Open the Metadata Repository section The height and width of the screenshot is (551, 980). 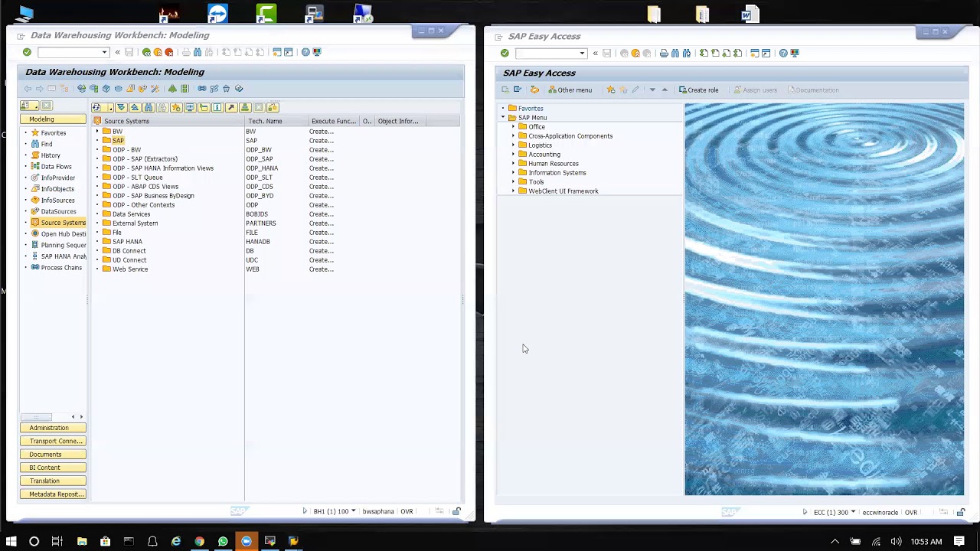click(x=53, y=494)
